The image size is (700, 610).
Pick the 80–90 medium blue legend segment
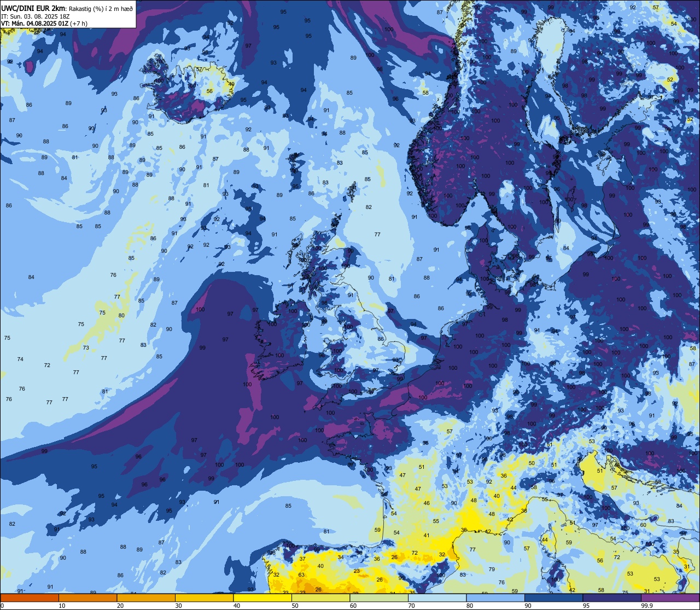click(495, 597)
